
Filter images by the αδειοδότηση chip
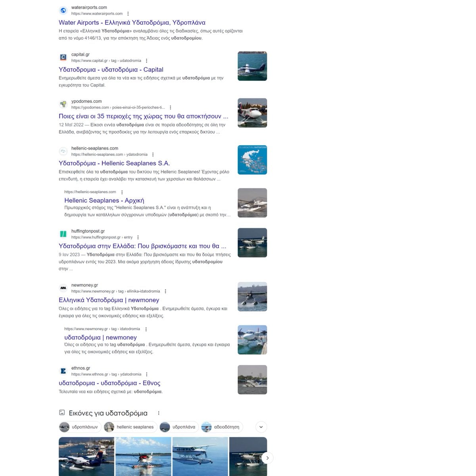pyautogui.click(x=222, y=427)
